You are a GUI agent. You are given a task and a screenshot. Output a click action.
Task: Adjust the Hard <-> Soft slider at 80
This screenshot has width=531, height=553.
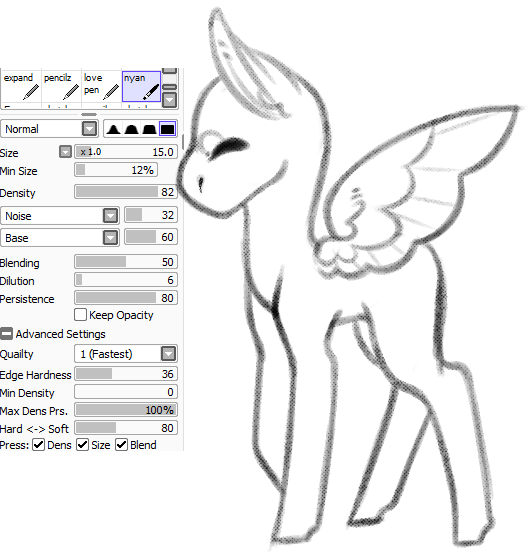126,428
